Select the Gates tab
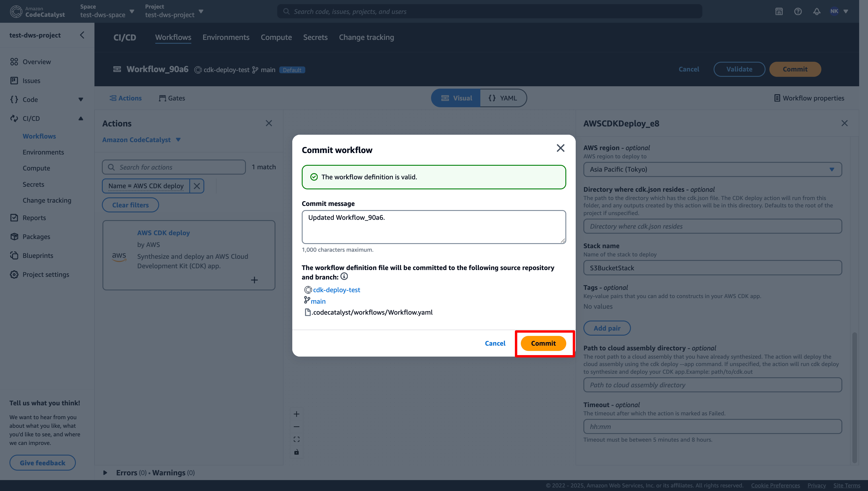This screenshot has width=868, height=491. (172, 98)
